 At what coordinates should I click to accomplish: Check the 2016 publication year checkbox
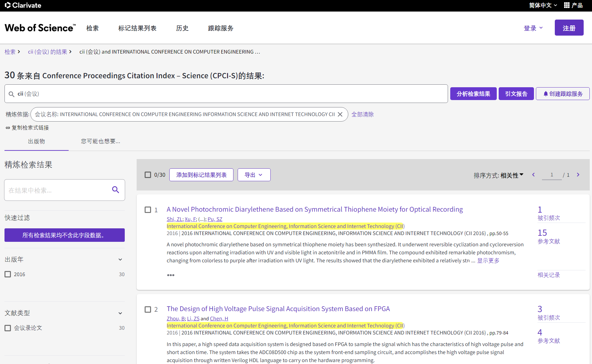8,274
